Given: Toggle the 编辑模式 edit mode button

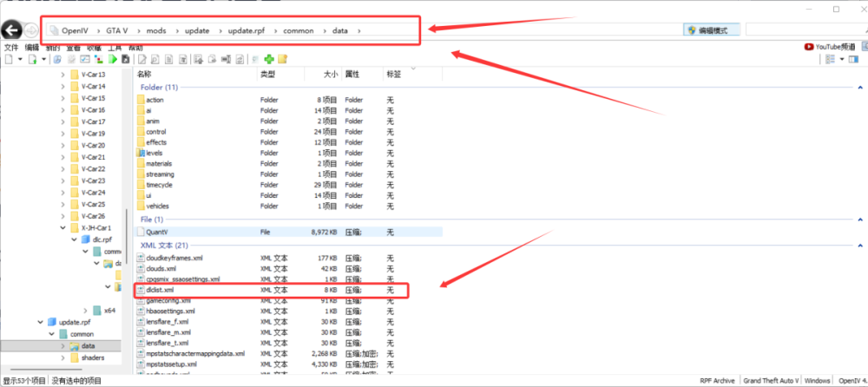Looking at the screenshot, I should point(712,30).
